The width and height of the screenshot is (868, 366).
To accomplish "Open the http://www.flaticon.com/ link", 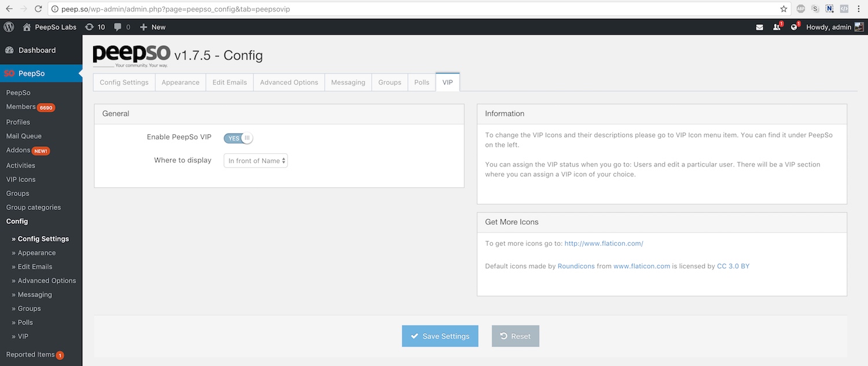I will pos(604,243).
